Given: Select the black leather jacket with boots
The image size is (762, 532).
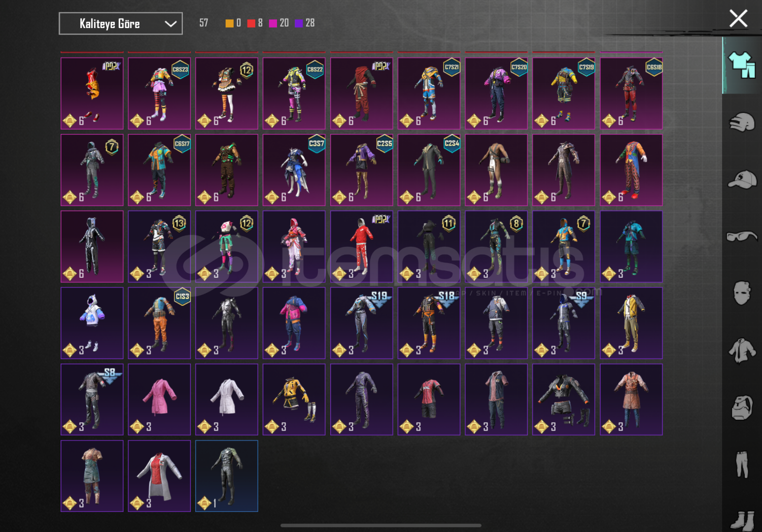Looking at the screenshot, I should [x=564, y=399].
